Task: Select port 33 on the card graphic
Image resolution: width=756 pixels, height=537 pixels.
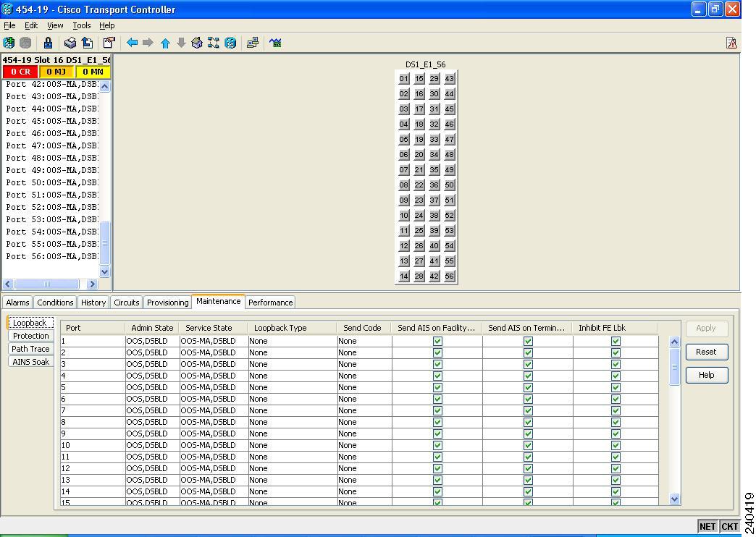Action: (x=434, y=139)
